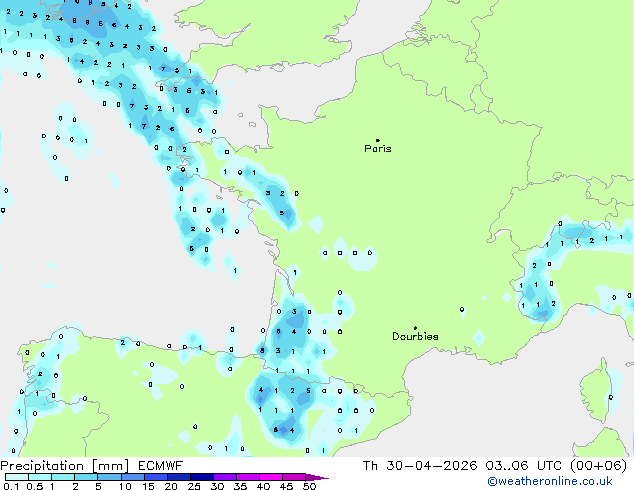Click legend value '15'

[x=148, y=486]
